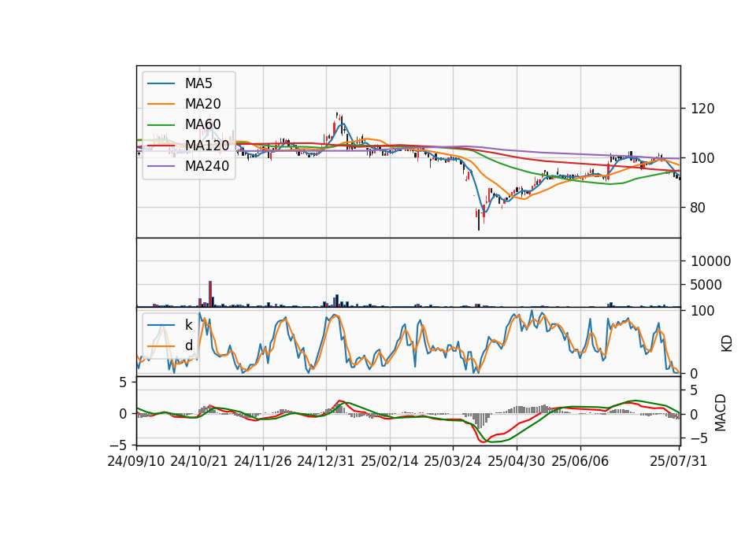Click the 10000 volume axis label
This screenshot has height=543, width=756.
[710, 261]
